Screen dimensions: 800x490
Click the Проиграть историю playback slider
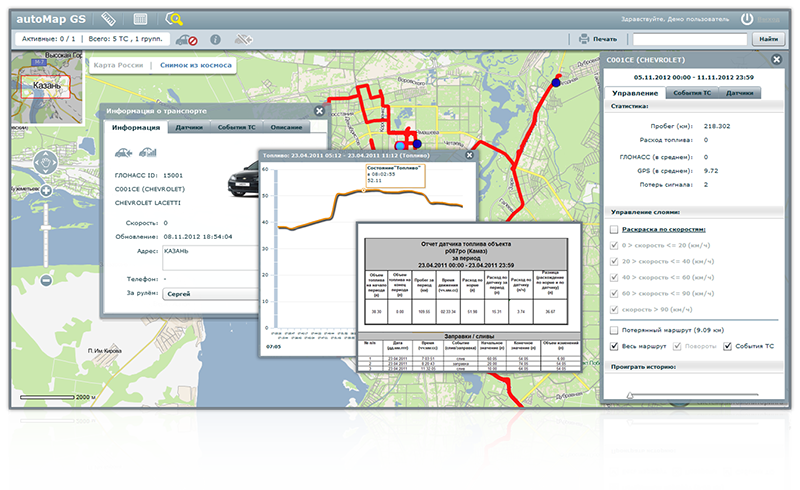click(690, 395)
